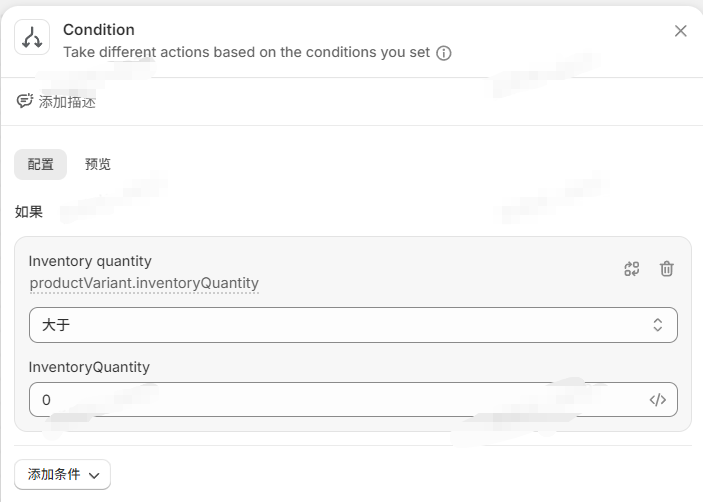Click the 添加描述 text link
This screenshot has width=703, height=502.
(x=67, y=102)
